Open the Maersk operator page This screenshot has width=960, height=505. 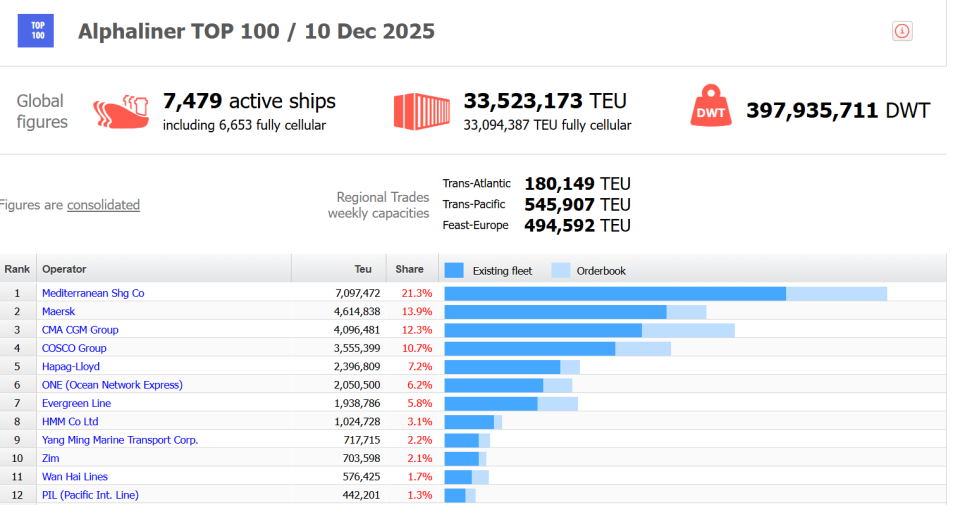(58, 312)
